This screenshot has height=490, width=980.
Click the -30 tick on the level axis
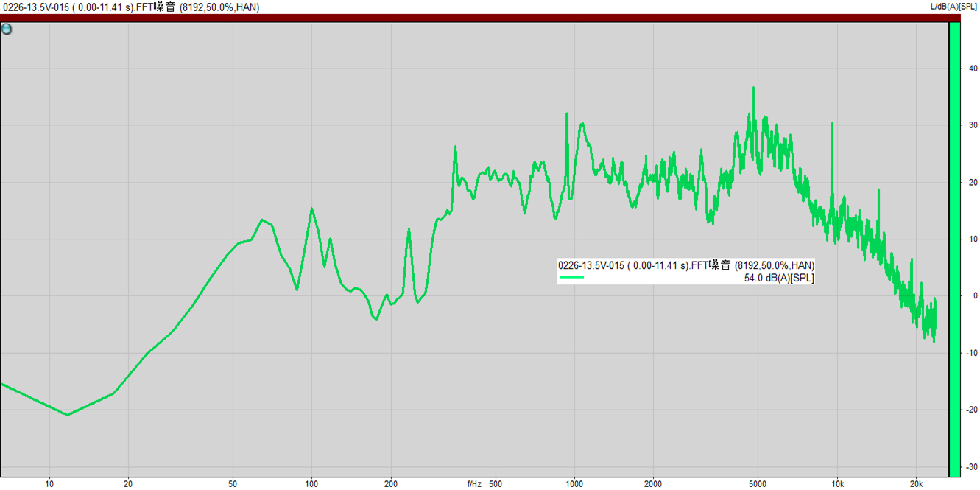click(971, 467)
